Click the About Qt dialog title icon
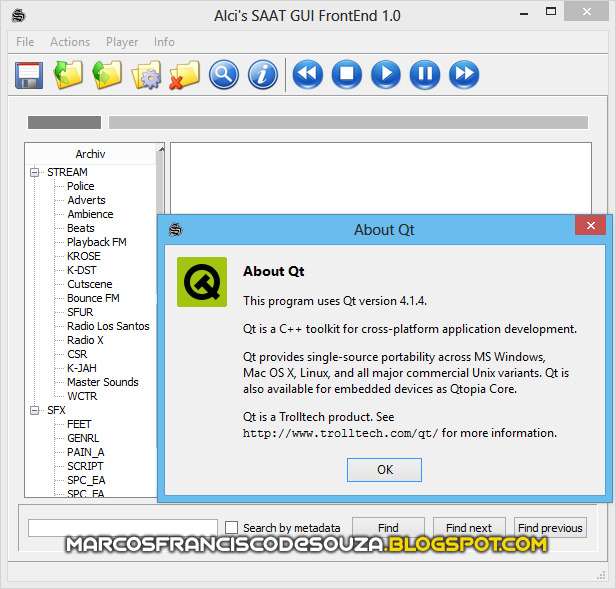 point(176,229)
